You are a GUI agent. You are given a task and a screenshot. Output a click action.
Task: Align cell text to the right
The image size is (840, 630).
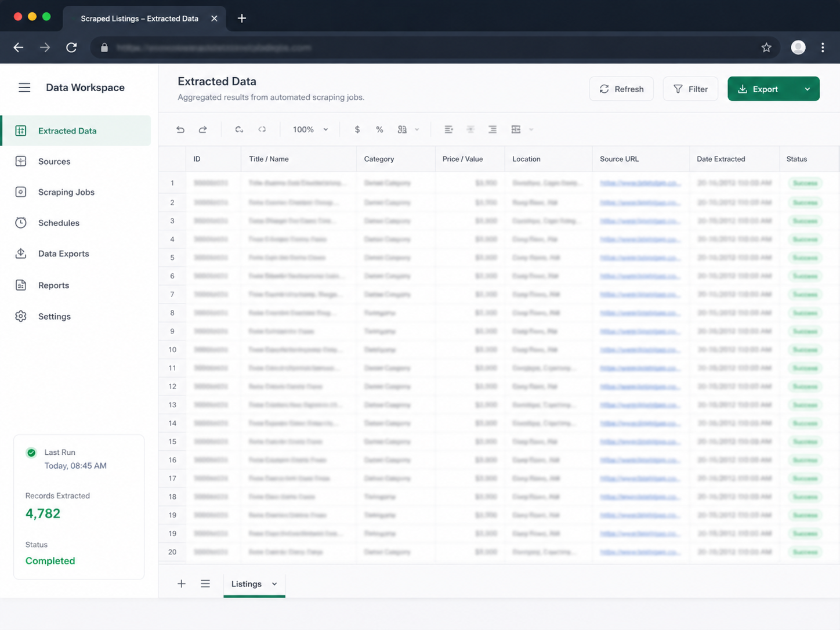pyautogui.click(x=493, y=129)
